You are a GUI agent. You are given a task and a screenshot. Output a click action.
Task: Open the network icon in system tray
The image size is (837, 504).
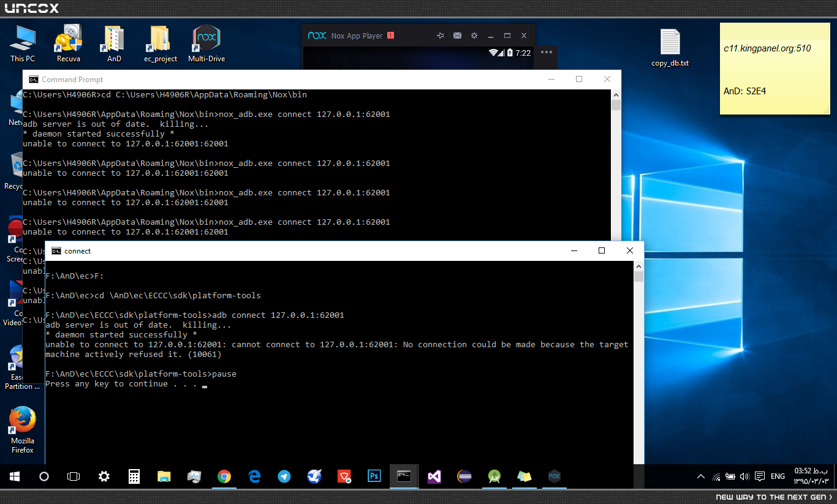[716, 476]
